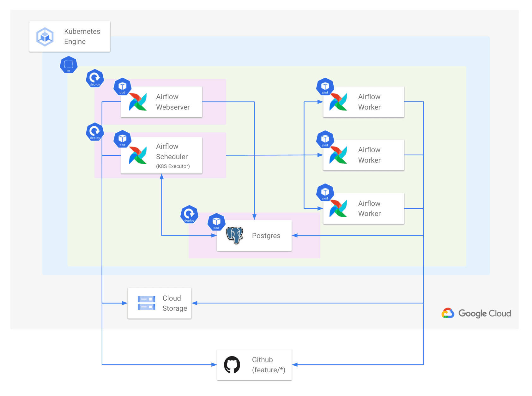Click the deploy icon near Postgres
This screenshot has width=532, height=396.
click(189, 214)
